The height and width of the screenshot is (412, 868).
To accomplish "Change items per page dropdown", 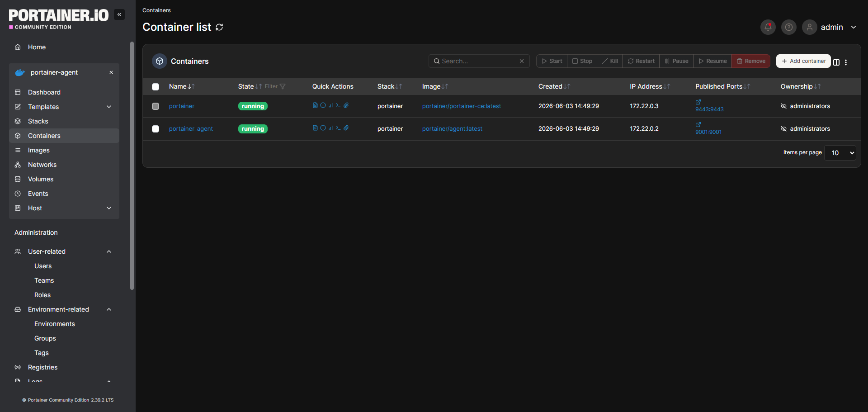I will [840, 153].
